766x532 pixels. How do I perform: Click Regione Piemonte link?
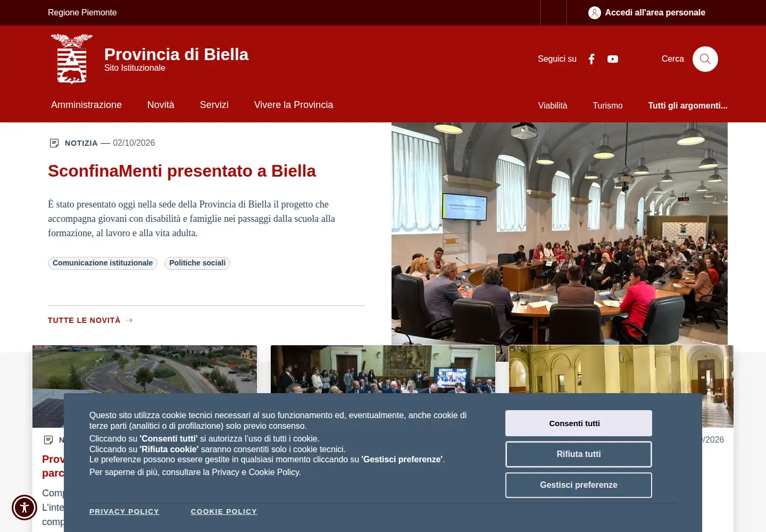[82, 12]
